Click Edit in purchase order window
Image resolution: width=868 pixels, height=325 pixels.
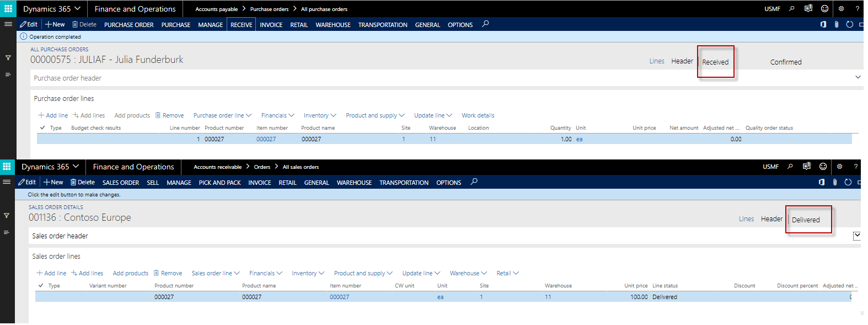tap(29, 24)
